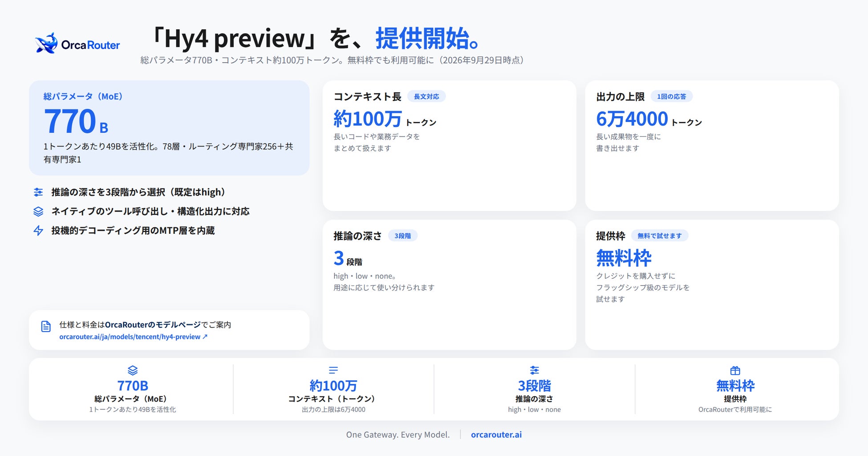Click the 「Hy4 preview」を、提供開始。 headline
Image resolution: width=868 pixels, height=456 pixels.
click(316, 38)
